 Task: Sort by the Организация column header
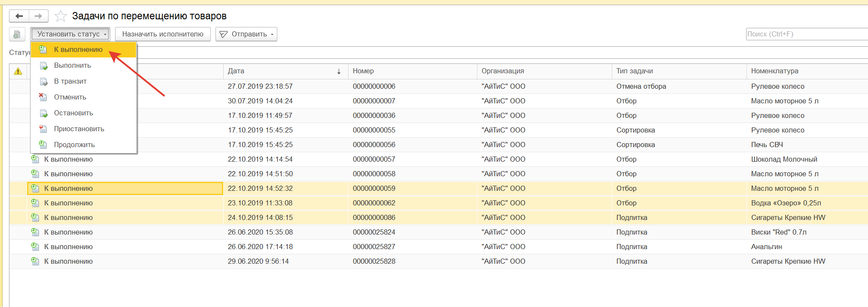click(x=544, y=71)
